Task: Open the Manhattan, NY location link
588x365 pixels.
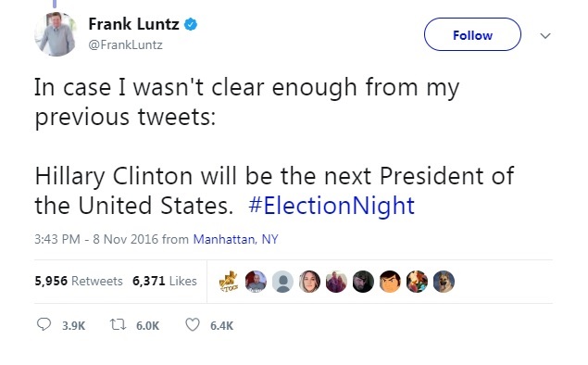Action: [235, 239]
